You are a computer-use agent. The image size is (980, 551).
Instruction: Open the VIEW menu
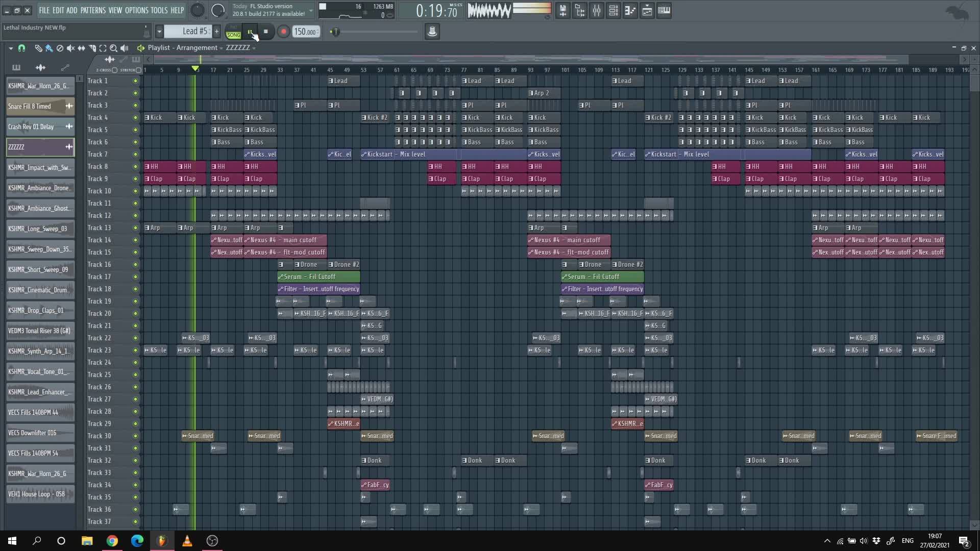coord(115,10)
